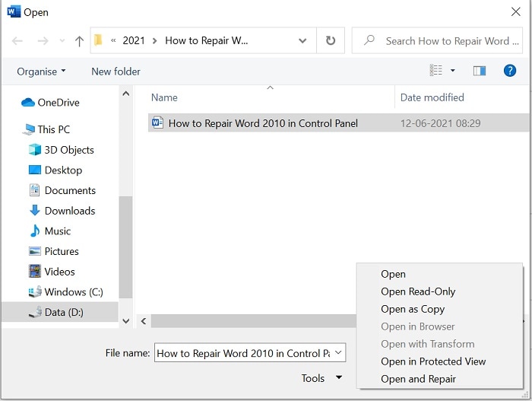Close the Open dialog
Screen dimensions: 532x401
point(516,11)
